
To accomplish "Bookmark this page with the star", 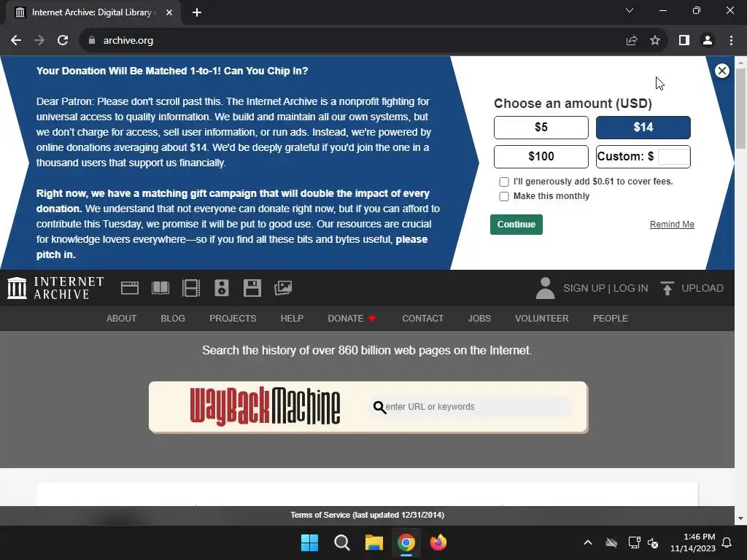I will point(655,41).
